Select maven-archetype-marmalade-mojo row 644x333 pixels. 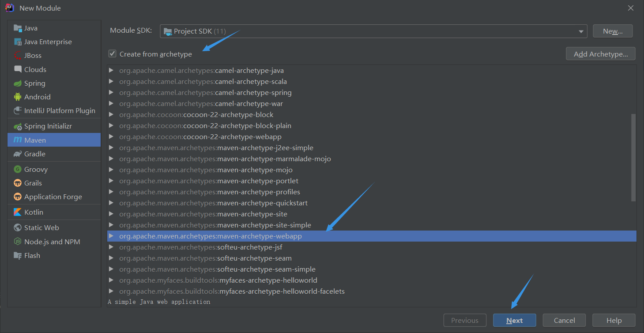[x=372, y=159]
